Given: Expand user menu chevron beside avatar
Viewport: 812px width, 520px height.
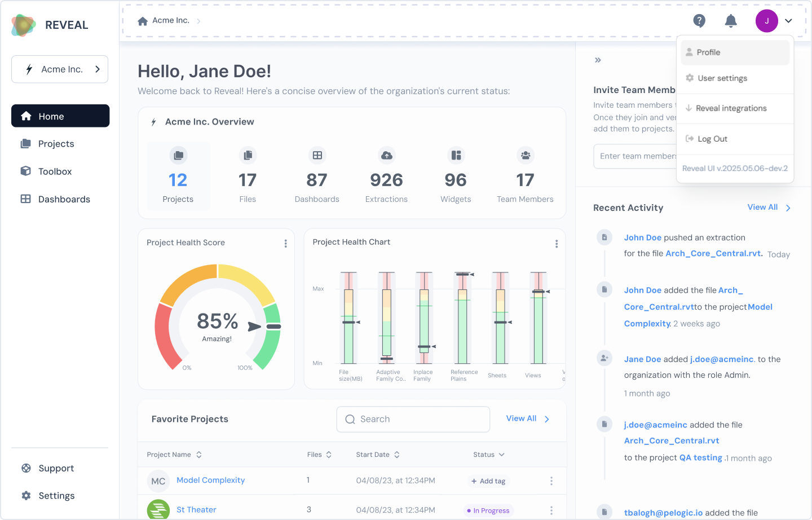Looking at the screenshot, I should 788,21.
